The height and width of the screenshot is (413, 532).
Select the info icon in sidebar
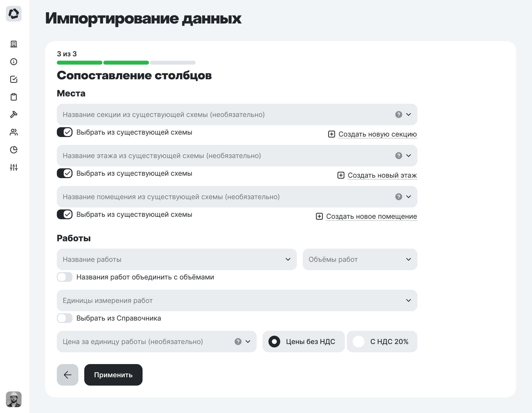pyautogui.click(x=14, y=62)
